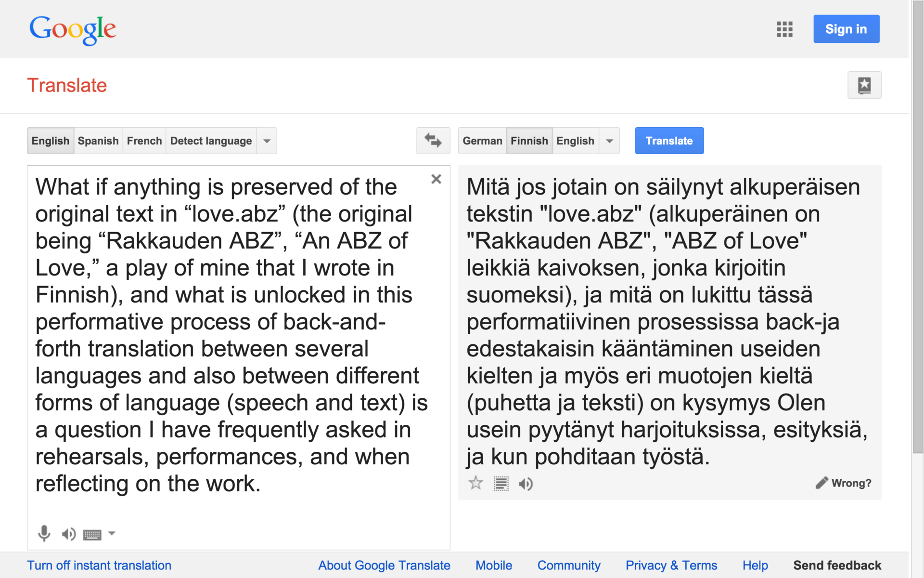Listen to the Finnish translation audio
This screenshot has height=578, width=924.
tap(526, 484)
